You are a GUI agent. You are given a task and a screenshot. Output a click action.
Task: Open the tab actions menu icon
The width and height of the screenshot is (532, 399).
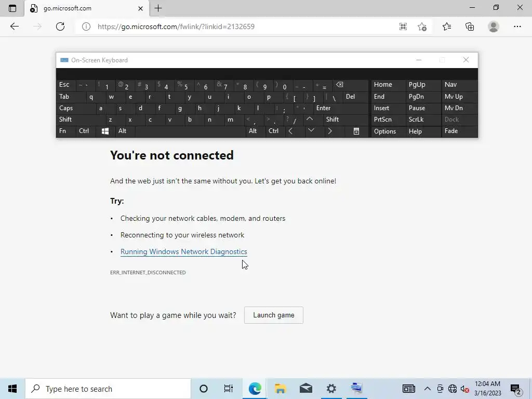coord(12,8)
